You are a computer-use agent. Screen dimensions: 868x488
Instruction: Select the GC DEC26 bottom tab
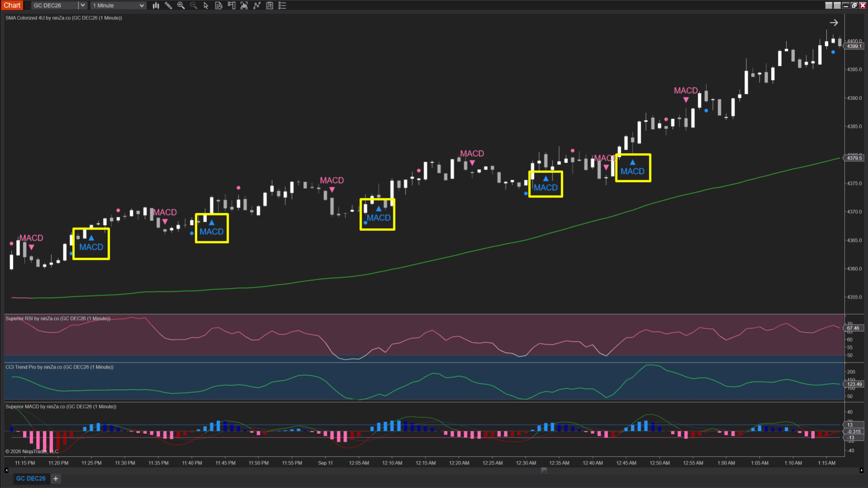(x=31, y=479)
